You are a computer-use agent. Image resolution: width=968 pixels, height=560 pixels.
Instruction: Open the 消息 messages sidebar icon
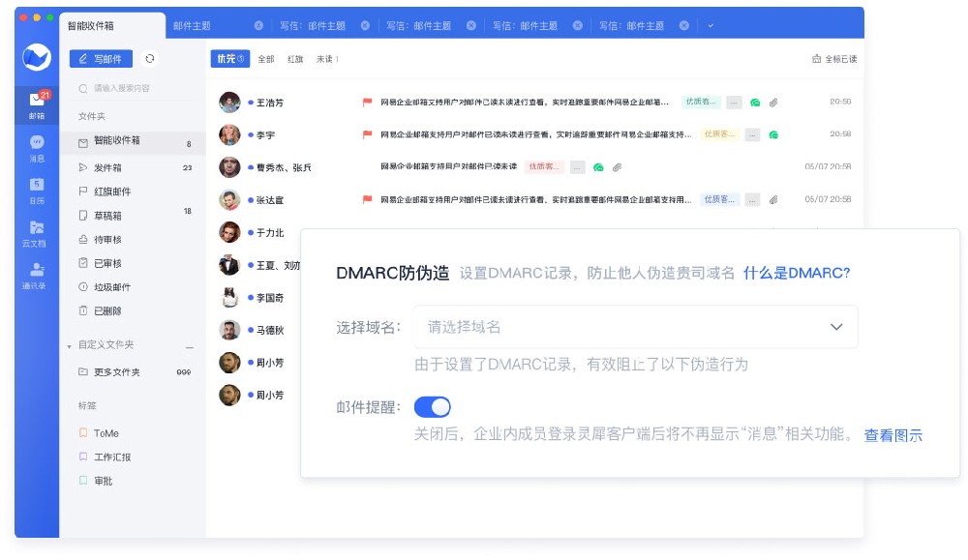pyautogui.click(x=37, y=146)
